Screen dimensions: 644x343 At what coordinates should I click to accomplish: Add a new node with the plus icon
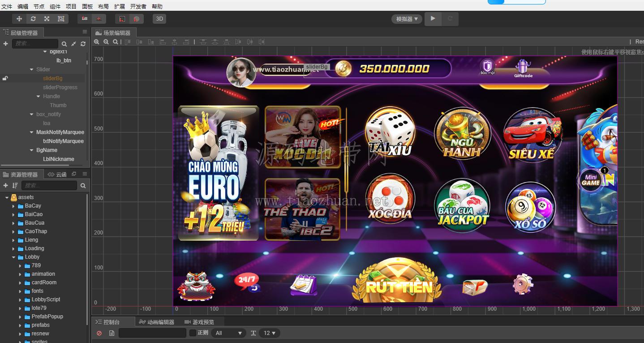point(5,43)
